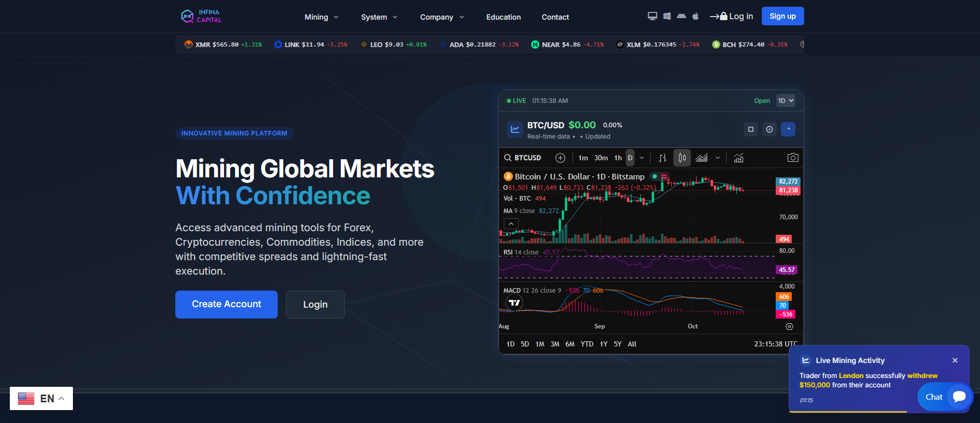Screen dimensions: 980x423
Task: Expand the Mining navigation dropdown
Action: click(321, 17)
